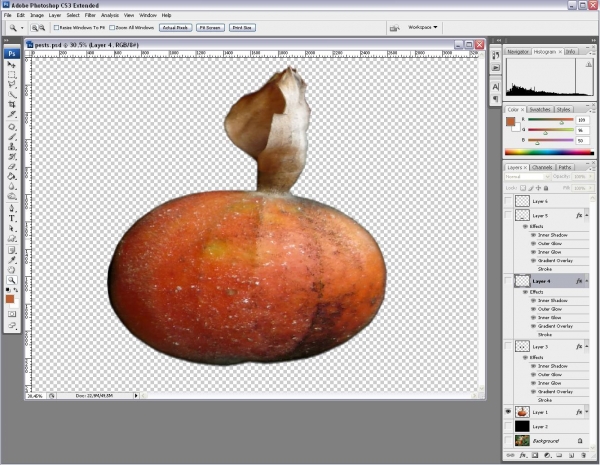
Task: Select the Notes tool
Action: tap(12, 251)
